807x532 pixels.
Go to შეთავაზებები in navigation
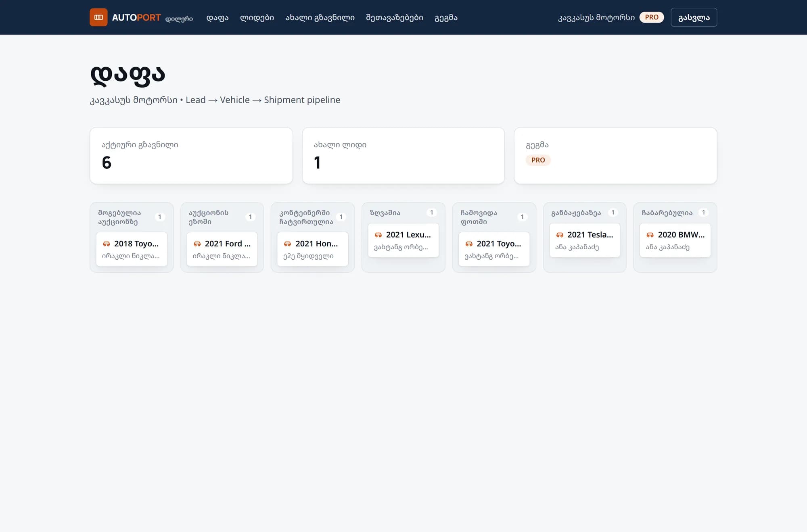(395, 17)
